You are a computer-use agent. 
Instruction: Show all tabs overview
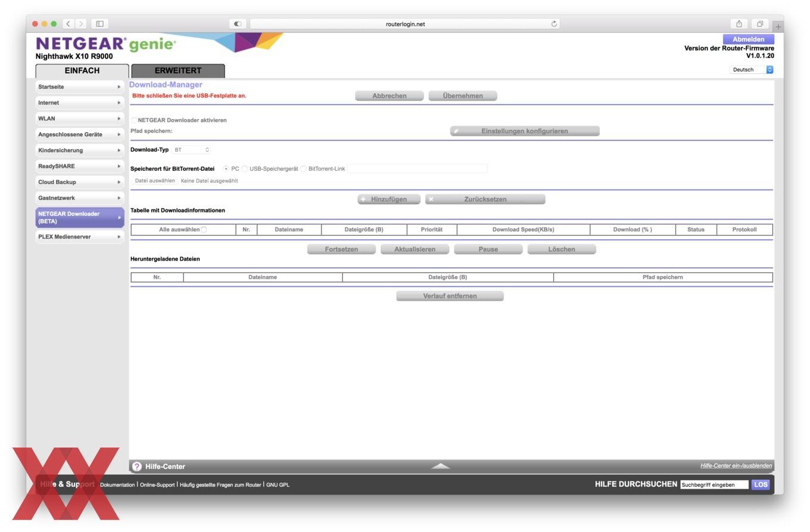pyautogui.click(x=760, y=24)
